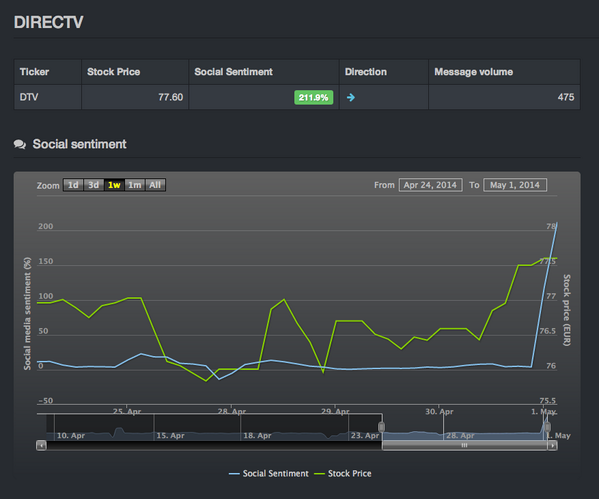Click the To date field May 1, 2014
The image size is (599, 499).
(x=515, y=185)
